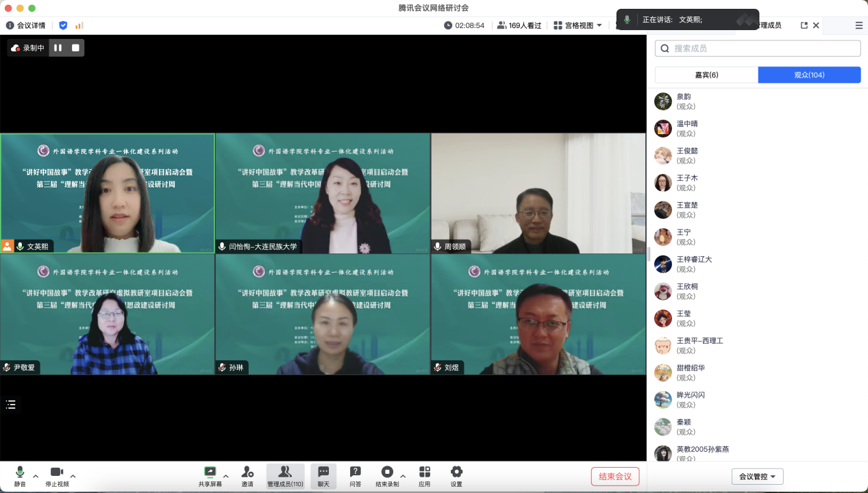868x493 pixels.
Task: Click the 静音 microphone icon
Action: coord(20,472)
